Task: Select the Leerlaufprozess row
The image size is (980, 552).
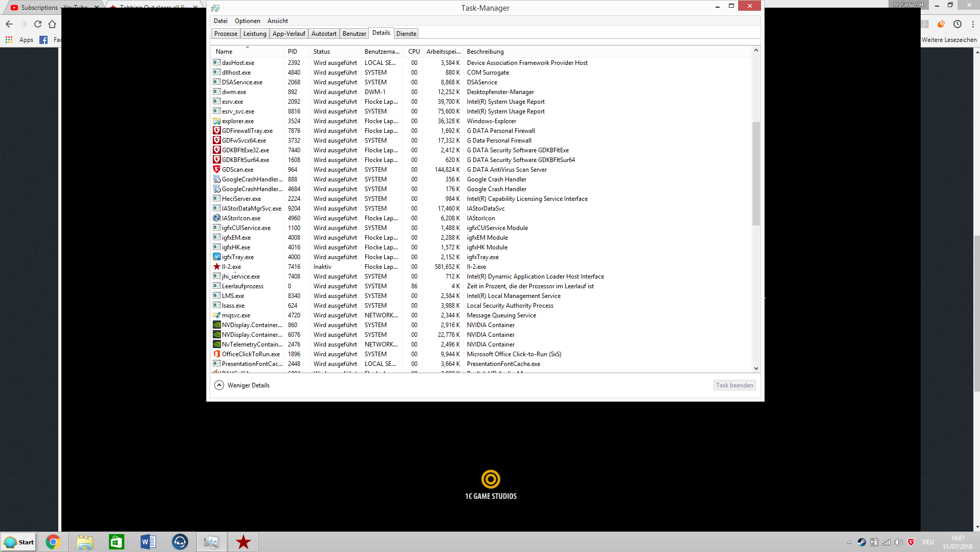Action: pyautogui.click(x=481, y=286)
